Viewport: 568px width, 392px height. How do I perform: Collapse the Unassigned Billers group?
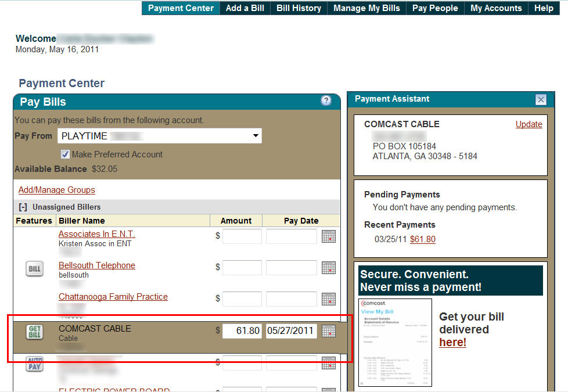click(x=23, y=207)
